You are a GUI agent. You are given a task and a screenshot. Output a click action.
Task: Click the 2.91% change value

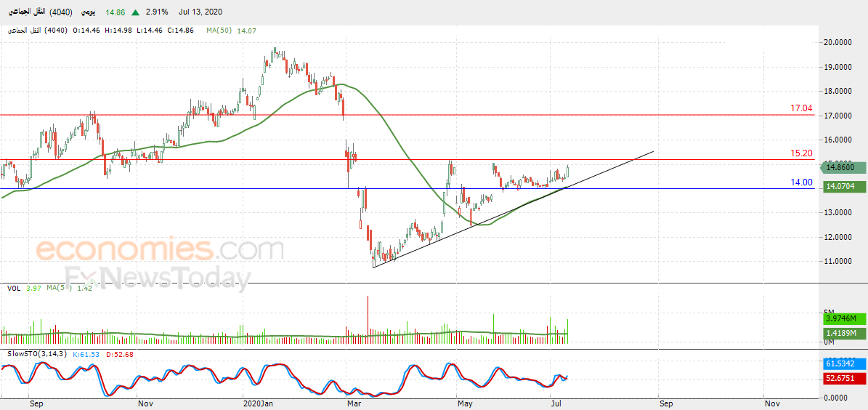157,12
